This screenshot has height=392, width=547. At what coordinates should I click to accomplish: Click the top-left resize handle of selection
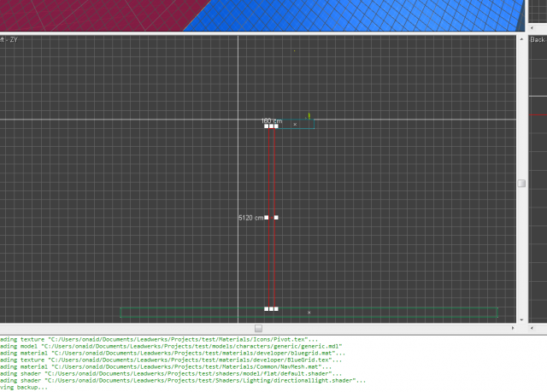pos(266,126)
